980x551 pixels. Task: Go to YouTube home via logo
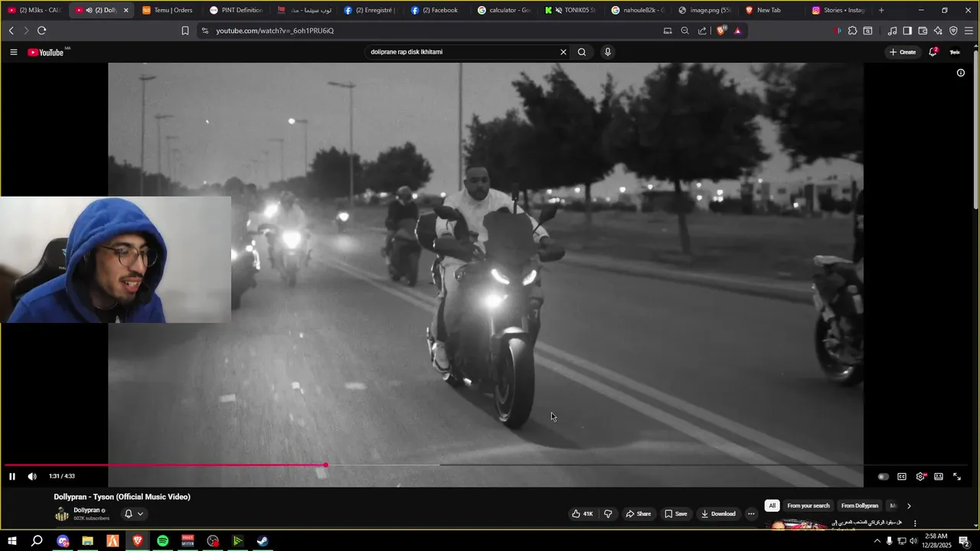[x=47, y=52]
